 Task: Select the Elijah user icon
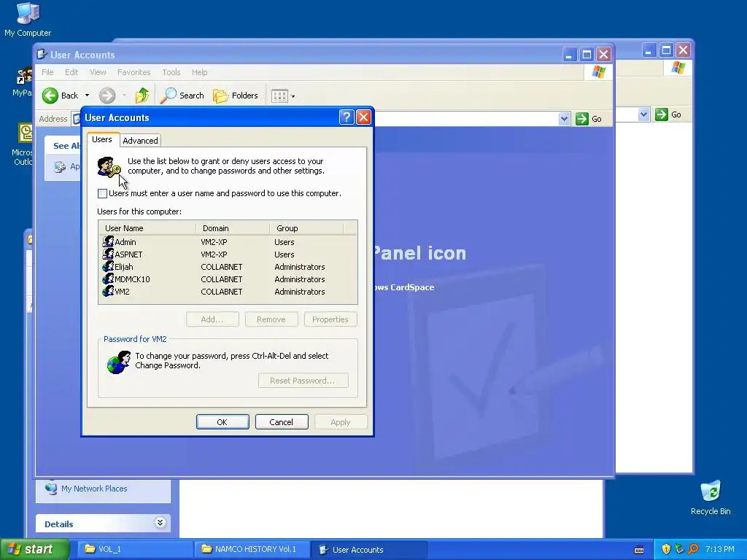(108, 266)
